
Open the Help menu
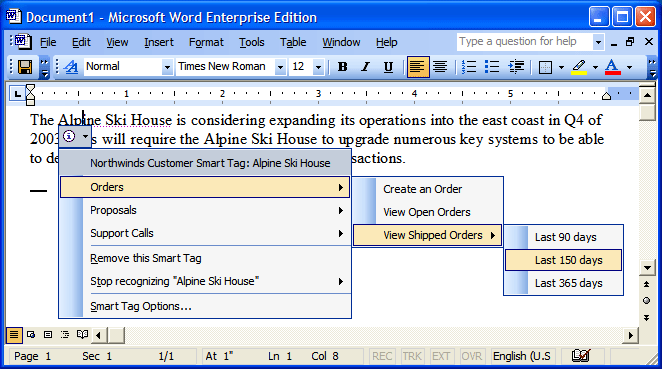coord(386,42)
